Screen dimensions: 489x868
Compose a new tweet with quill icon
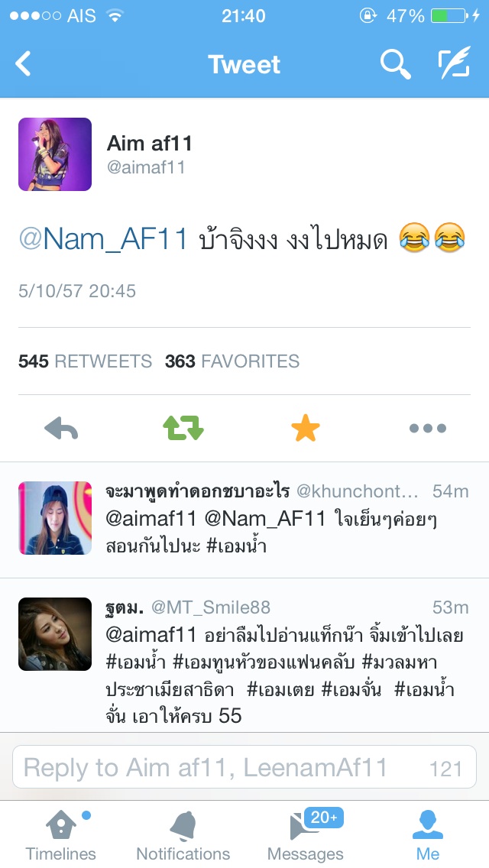(x=454, y=63)
